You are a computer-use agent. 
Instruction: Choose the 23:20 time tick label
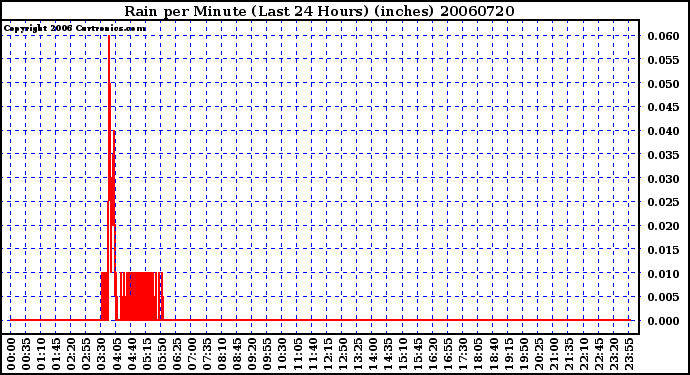(613, 354)
